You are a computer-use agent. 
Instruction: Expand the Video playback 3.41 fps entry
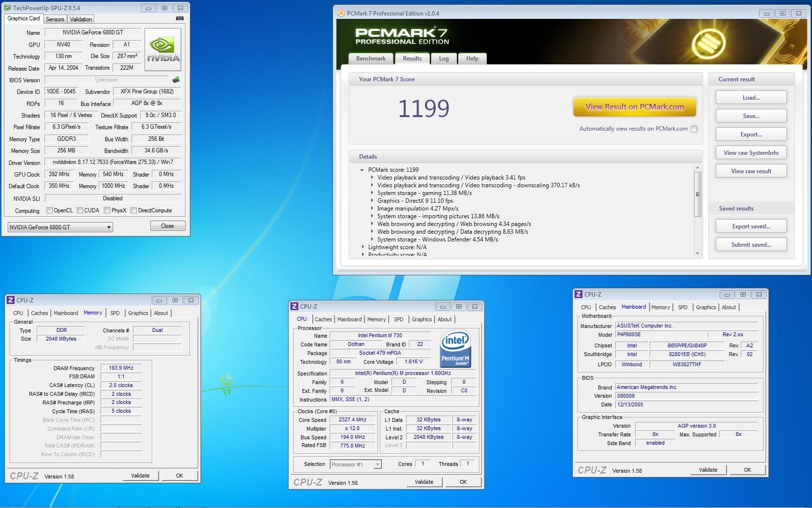(x=372, y=178)
